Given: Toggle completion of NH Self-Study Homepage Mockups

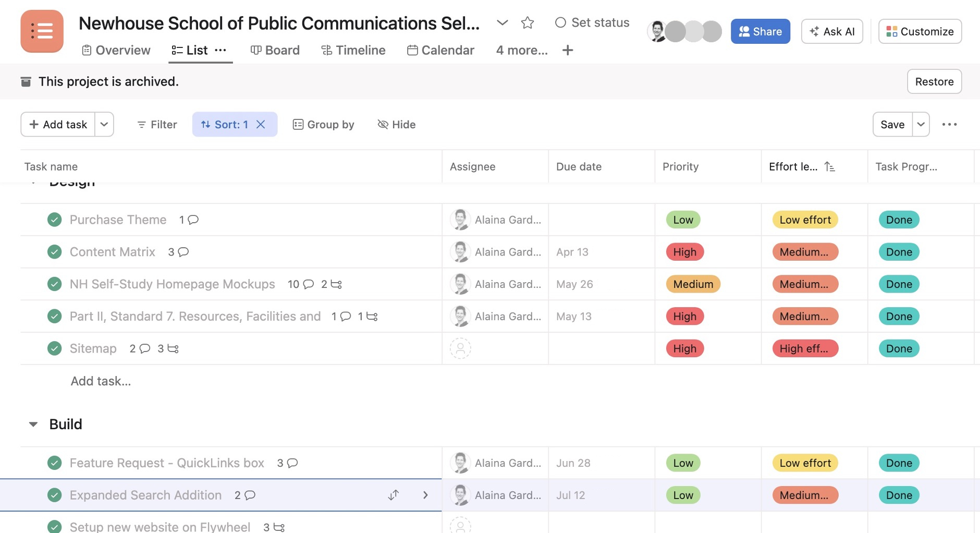Looking at the screenshot, I should [54, 284].
